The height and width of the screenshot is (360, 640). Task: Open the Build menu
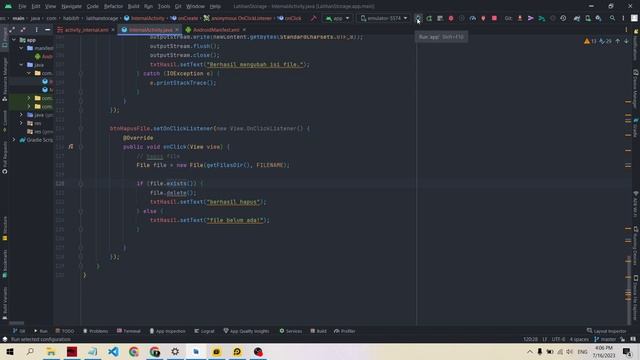point(133,7)
